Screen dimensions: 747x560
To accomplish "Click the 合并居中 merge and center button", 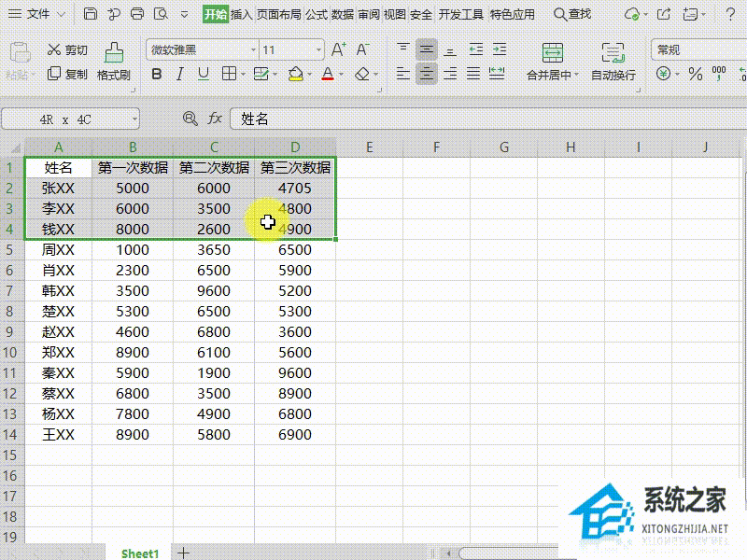I will click(552, 62).
